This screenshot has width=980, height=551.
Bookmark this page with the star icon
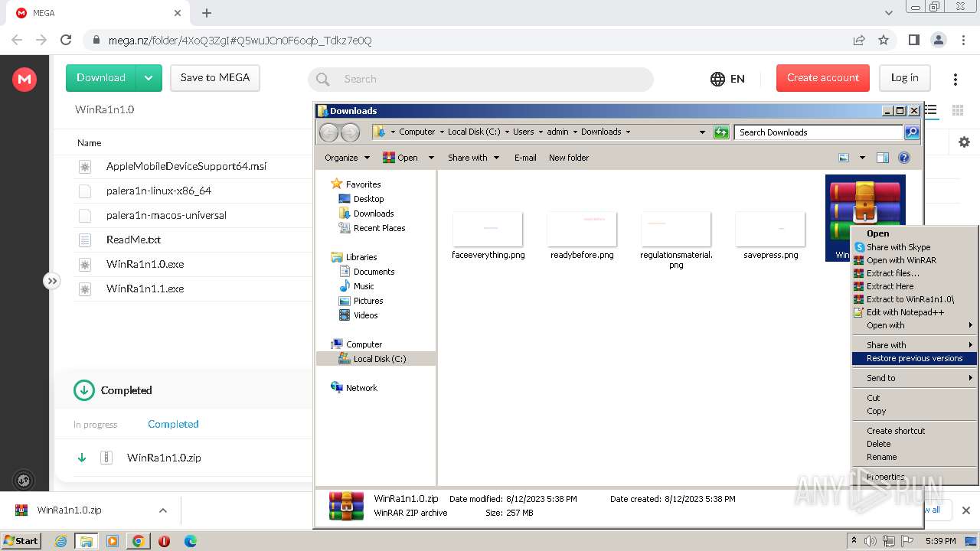coord(884,40)
